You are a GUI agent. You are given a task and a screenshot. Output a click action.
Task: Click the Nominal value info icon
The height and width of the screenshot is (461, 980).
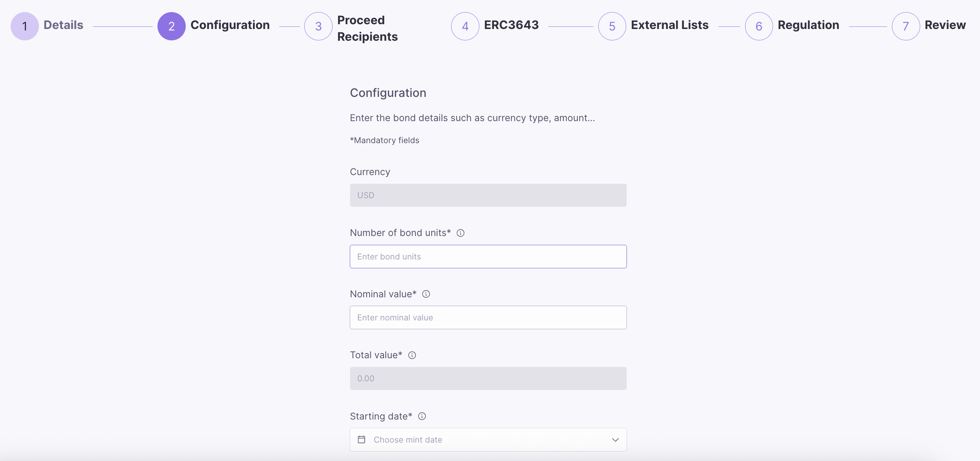pos(426,294)
